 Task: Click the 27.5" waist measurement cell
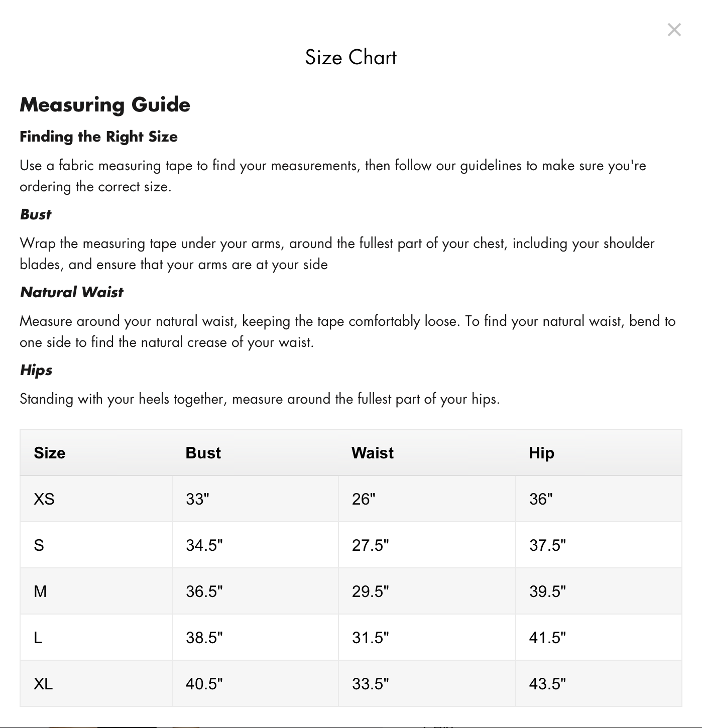pyautogui.click(x=370, y=545)
